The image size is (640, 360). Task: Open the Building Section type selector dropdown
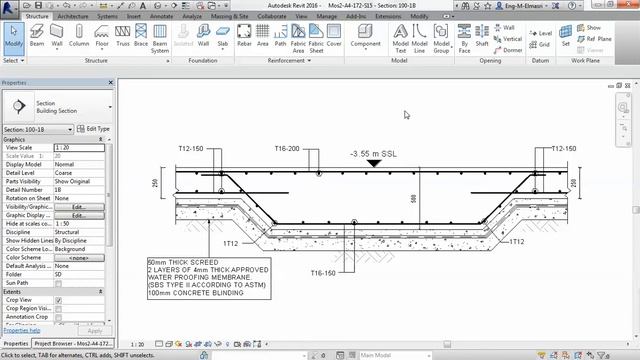coord(110,107)
